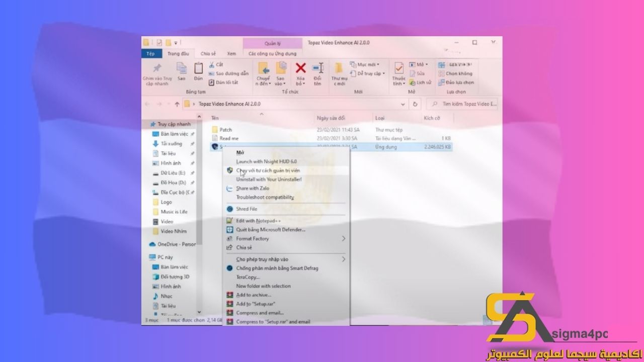Click the Shred File context menu entry

pyautogui.click(x=247, y=209)
